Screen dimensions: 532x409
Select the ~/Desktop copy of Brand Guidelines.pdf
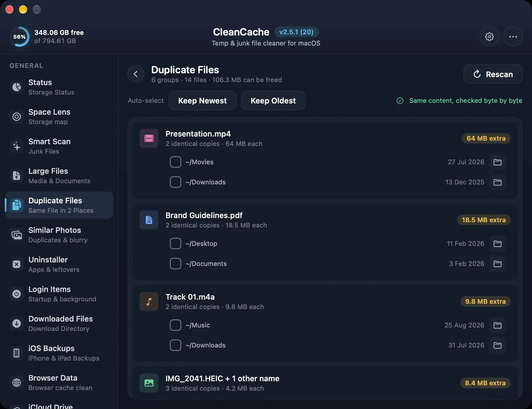pyautogui.click(x=176, y=244)
